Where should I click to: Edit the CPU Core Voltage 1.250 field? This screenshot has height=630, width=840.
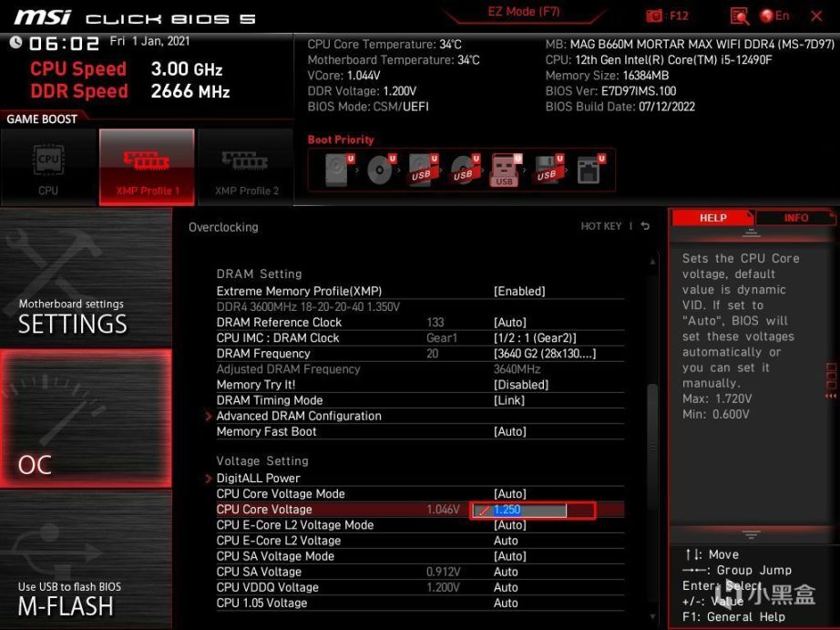519,510
